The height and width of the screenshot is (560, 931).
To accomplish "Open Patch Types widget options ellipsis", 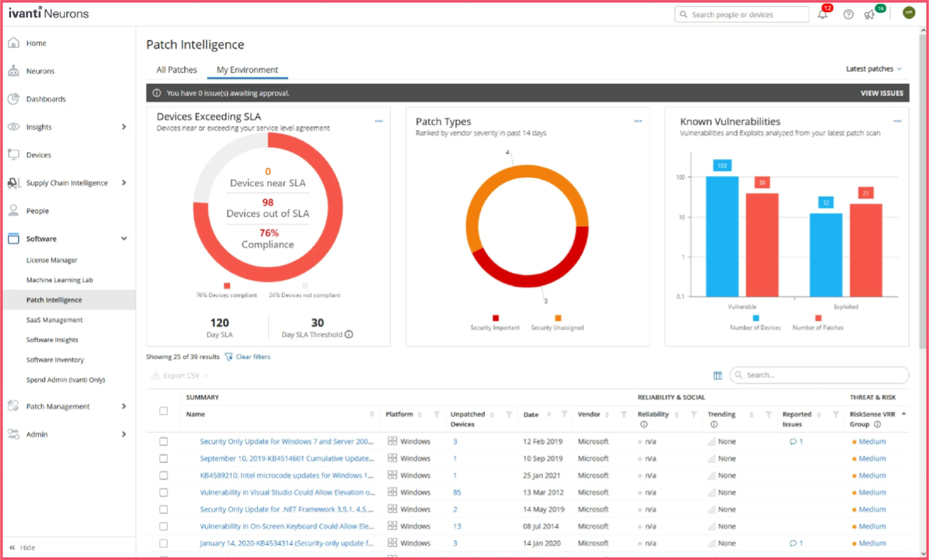I will [x=638, y=121].
